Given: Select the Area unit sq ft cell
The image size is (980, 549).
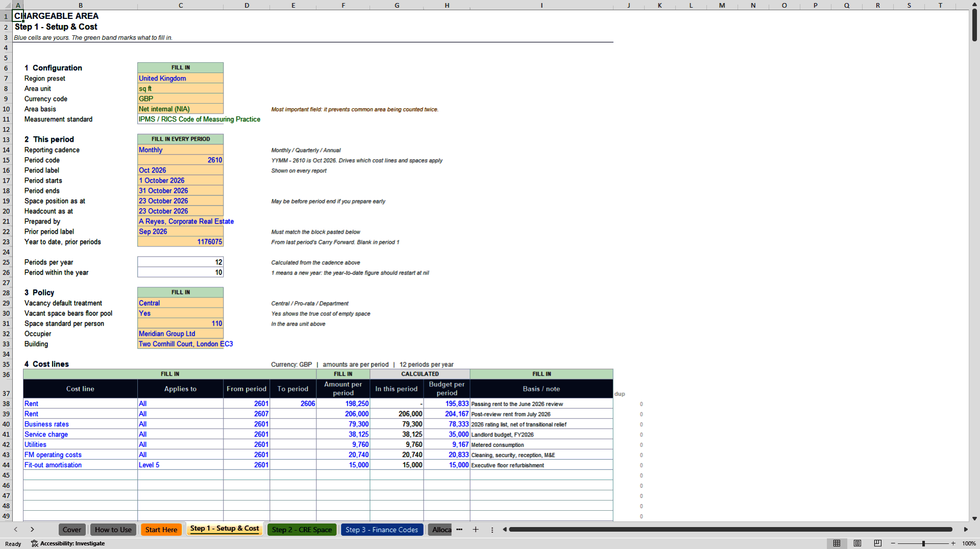Looking at the screenshot, I should point(180,88).
